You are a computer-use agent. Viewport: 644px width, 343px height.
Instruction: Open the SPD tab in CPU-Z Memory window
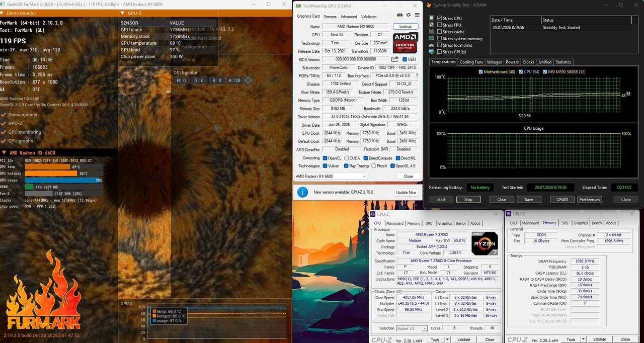(x=565, y=223)
